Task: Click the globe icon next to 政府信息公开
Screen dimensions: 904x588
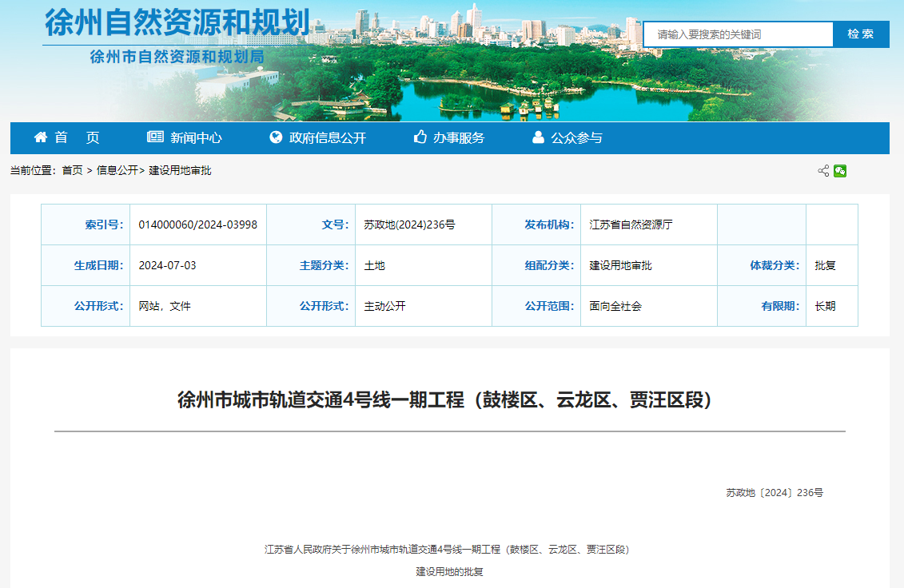Action: (x=277, y=137)
